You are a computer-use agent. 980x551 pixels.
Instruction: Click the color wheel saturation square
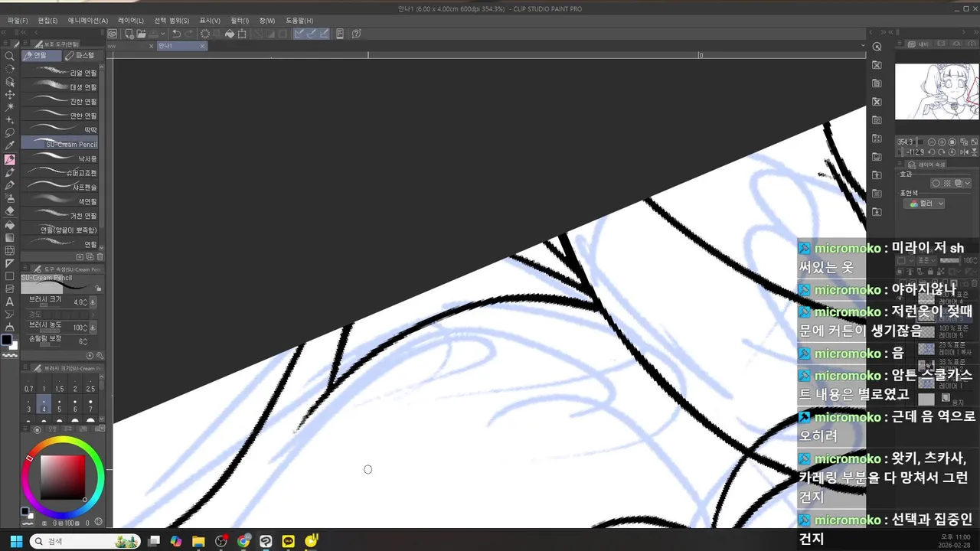[63, 478]
